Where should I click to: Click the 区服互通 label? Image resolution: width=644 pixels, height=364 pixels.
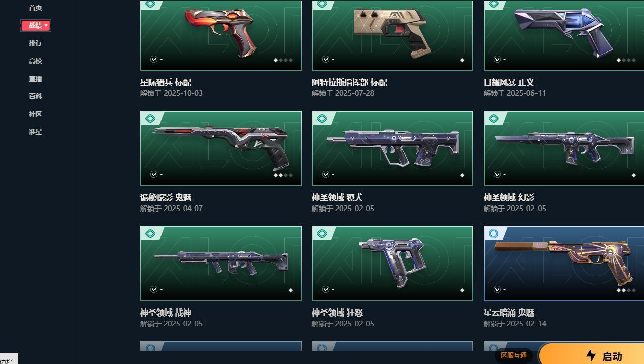(x=514, y=355)
